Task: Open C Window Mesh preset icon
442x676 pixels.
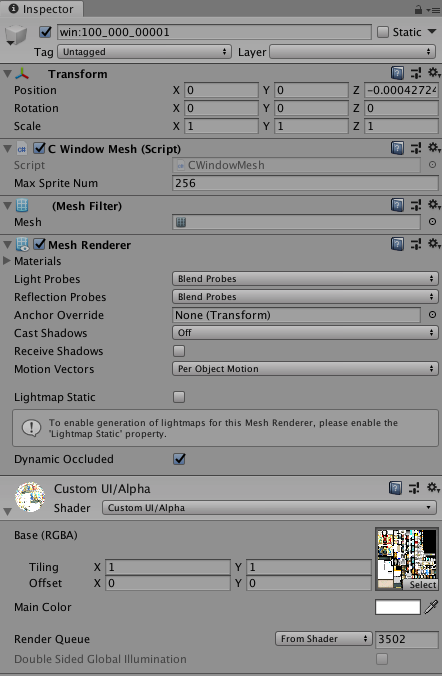Action: pyautogui.click(x=416, y=148)
